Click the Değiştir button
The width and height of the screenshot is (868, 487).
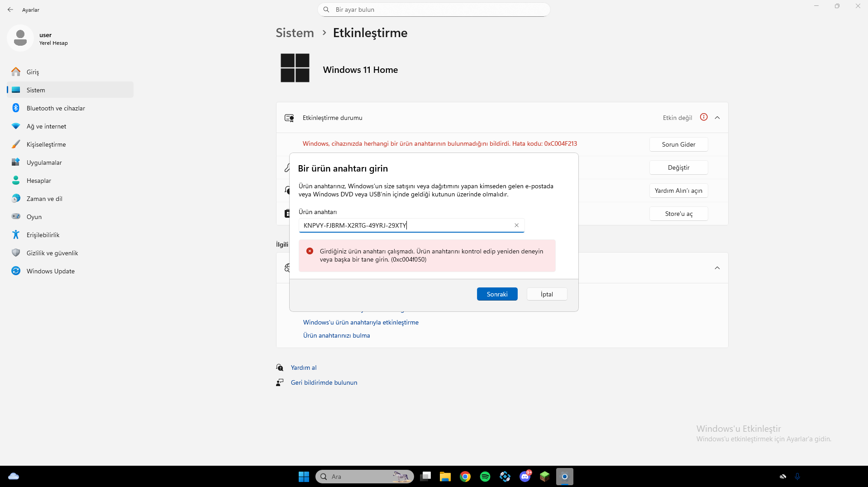click(678, 167)
